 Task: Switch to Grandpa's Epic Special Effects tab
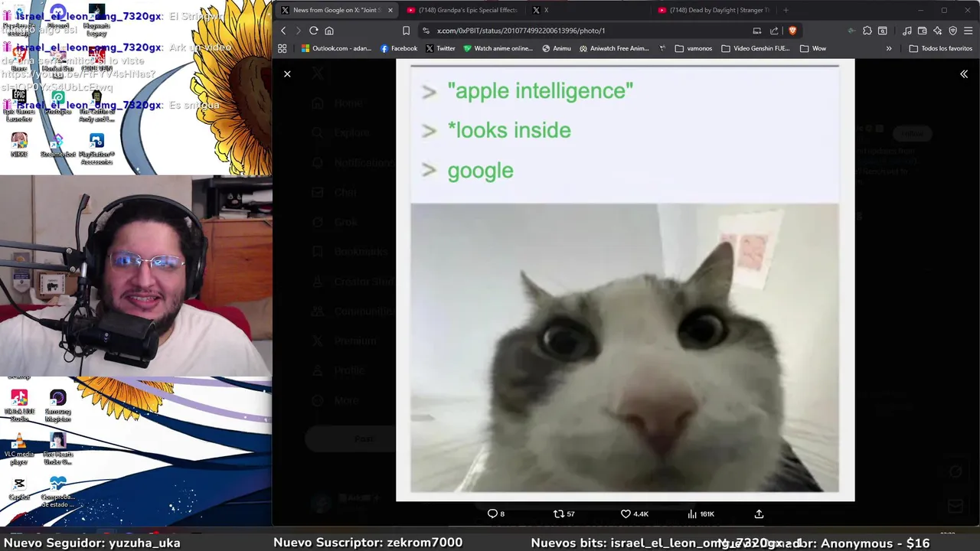(x=463, y=10)
